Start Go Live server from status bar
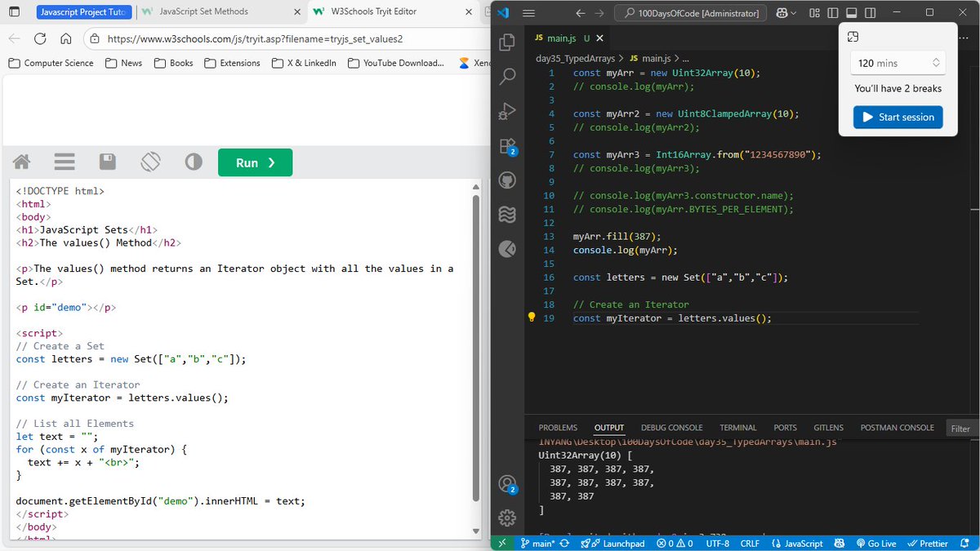Image resolution: width=980 pixels, height=551 pixels. 875,544
